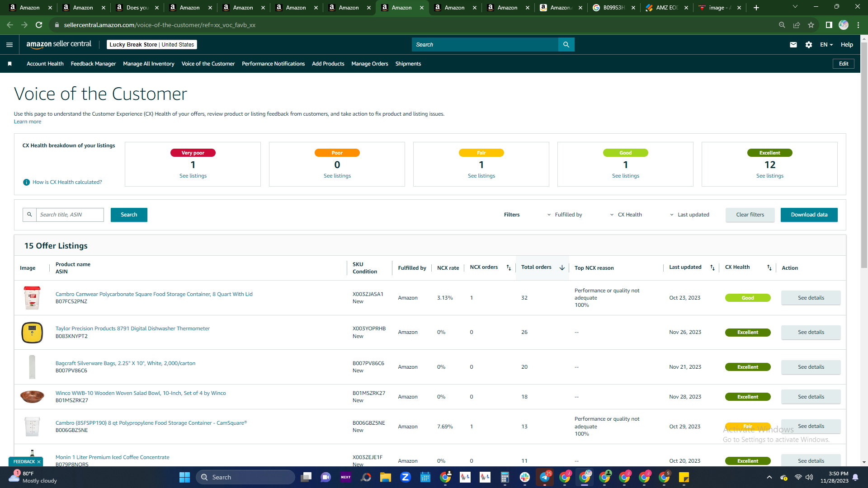
Task: Open the CX Health filter dropdown
Action: pyautogui.click(x=626, y=215)
